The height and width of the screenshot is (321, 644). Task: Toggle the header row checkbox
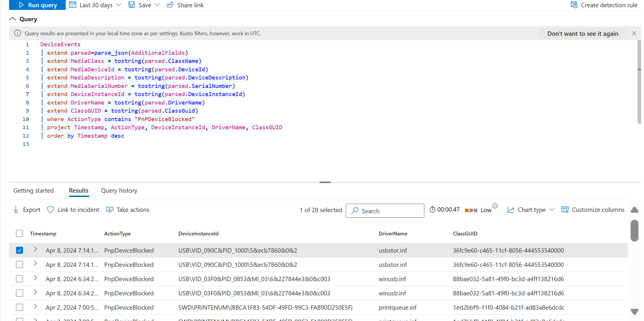(x=19, y=233)
